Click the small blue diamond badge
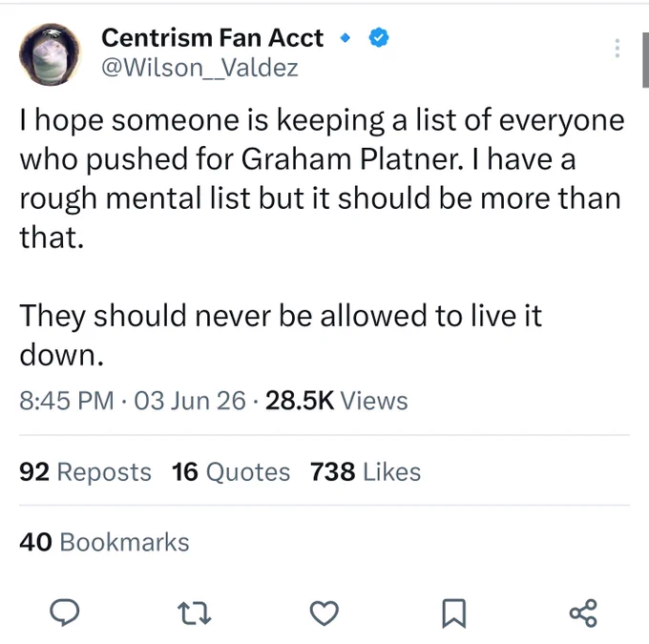This screenshot has width=649, height=644. point(345,38)
